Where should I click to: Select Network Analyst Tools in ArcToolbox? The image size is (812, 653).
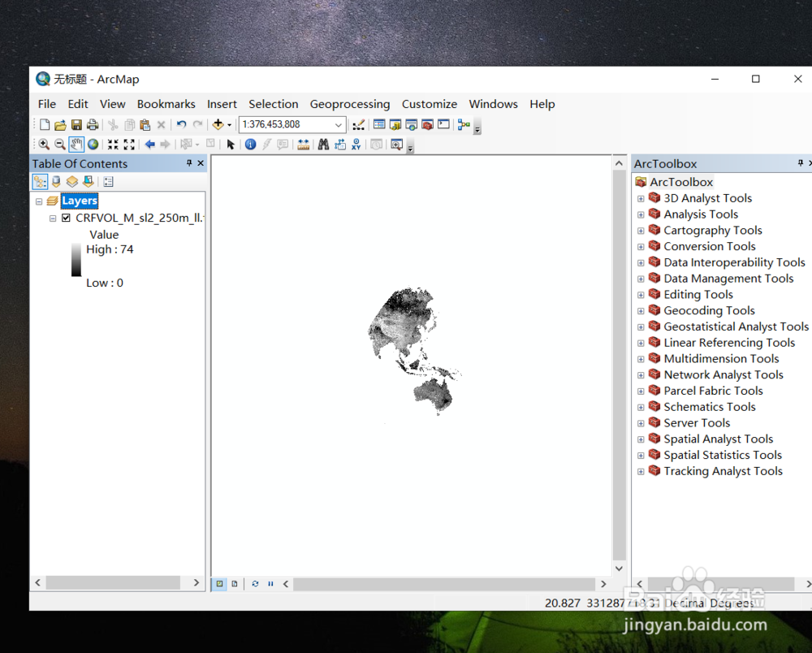723,375
